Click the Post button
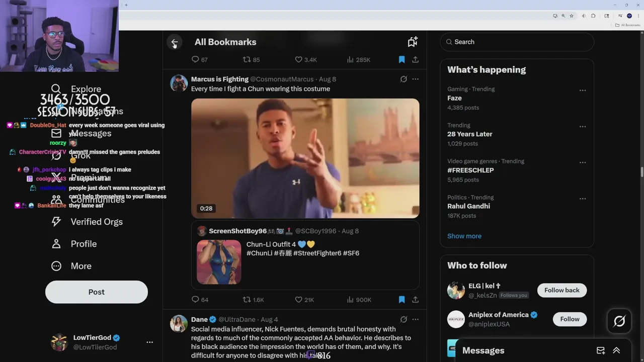644x362 pixels. coord(97,292)
